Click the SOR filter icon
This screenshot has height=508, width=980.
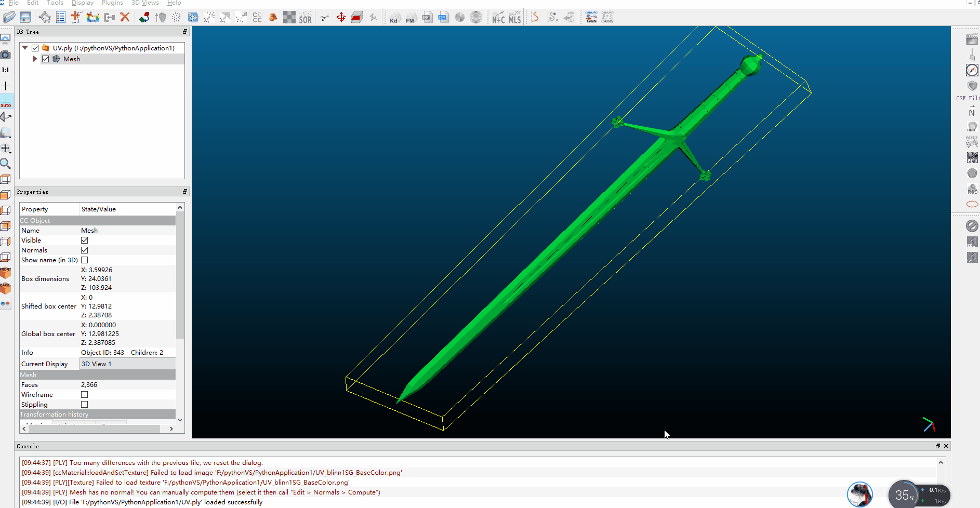306,17
